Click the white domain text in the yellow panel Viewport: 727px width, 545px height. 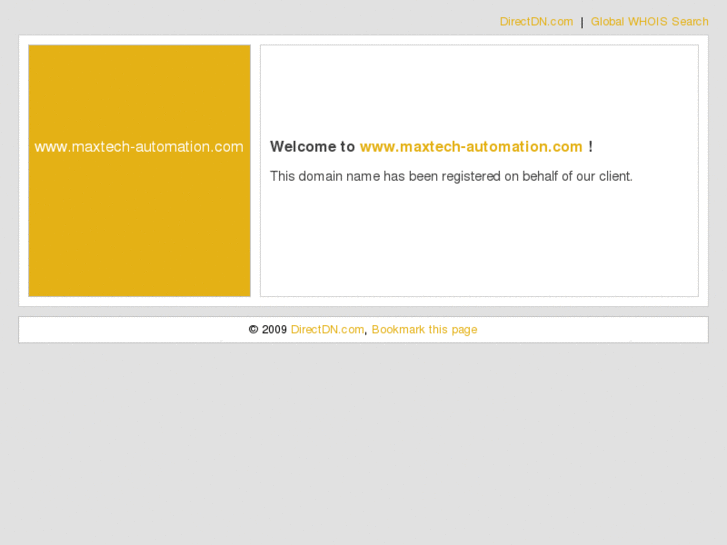139,147
